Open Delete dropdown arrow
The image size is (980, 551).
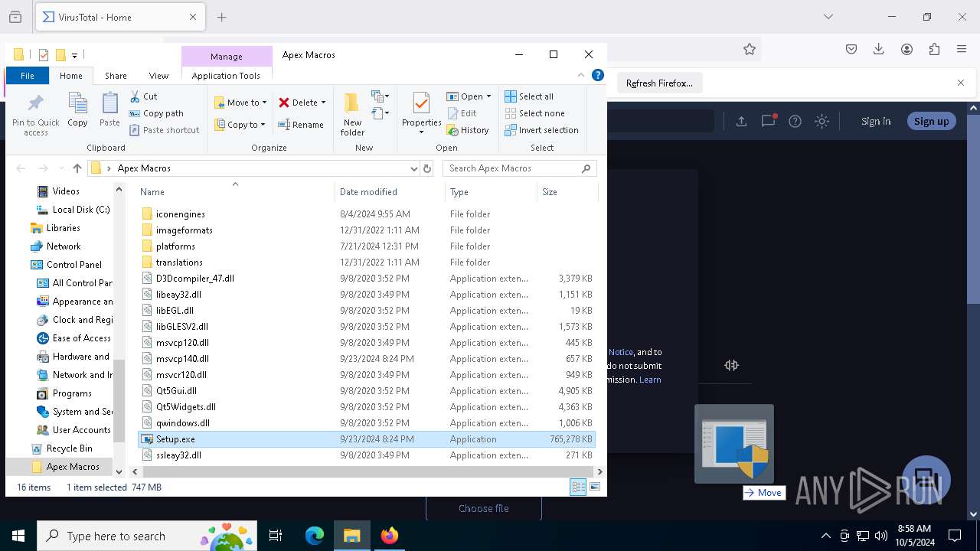[x=323, y=103]
